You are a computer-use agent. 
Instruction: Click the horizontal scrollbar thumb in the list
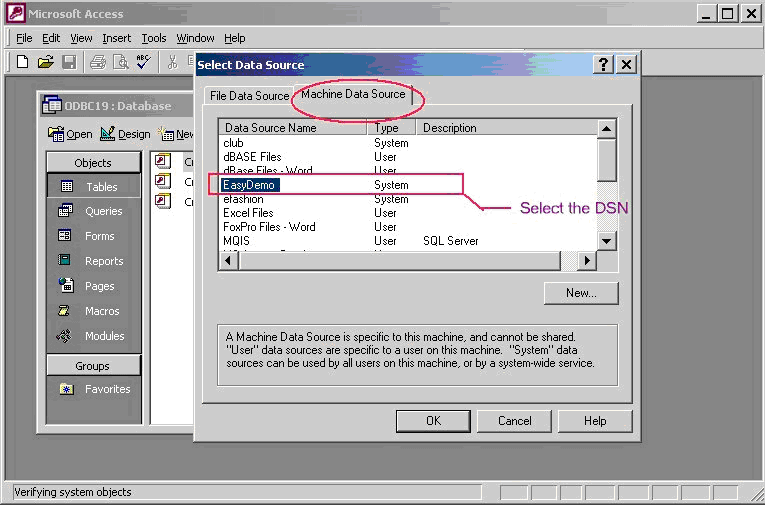(399, 261)
